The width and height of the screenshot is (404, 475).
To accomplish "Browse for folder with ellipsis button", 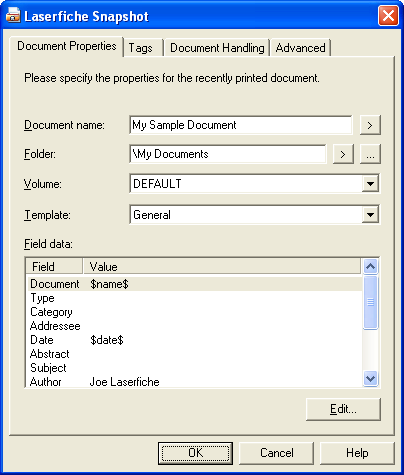I will pos(370,154).
